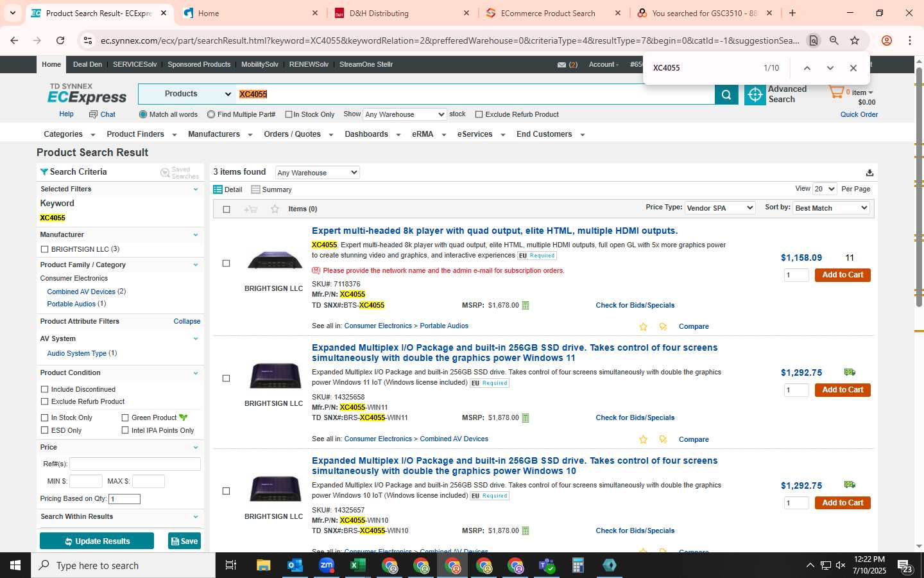Image resolution: width=924 pixels, height=578 pixels.
Task: Open Quick Order link
Action: pyautogui.click(x=859, y=115)
